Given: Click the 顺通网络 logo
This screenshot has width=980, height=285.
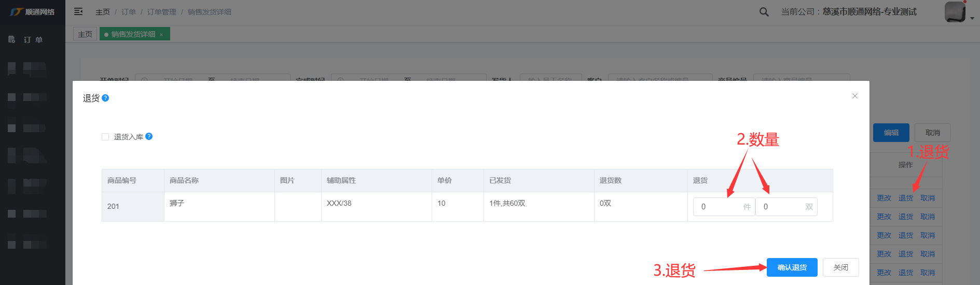Looking at the screenshot, I should coord(32,12).
